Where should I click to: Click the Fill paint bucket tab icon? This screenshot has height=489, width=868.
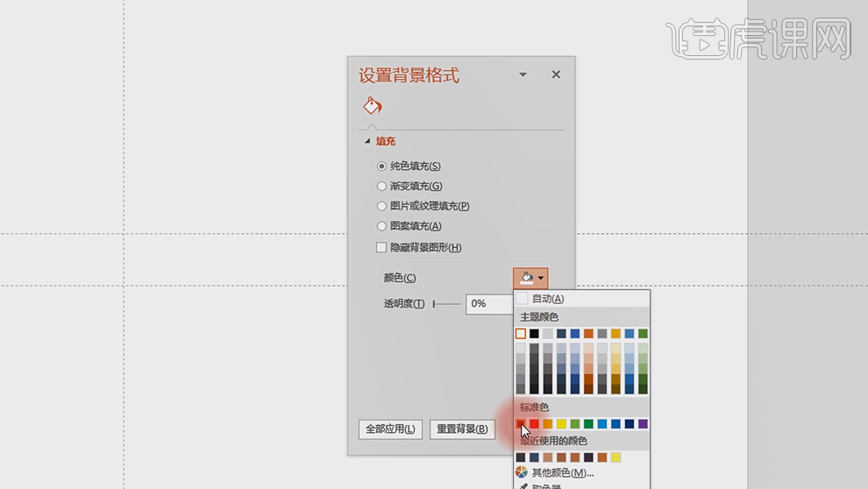373,106
